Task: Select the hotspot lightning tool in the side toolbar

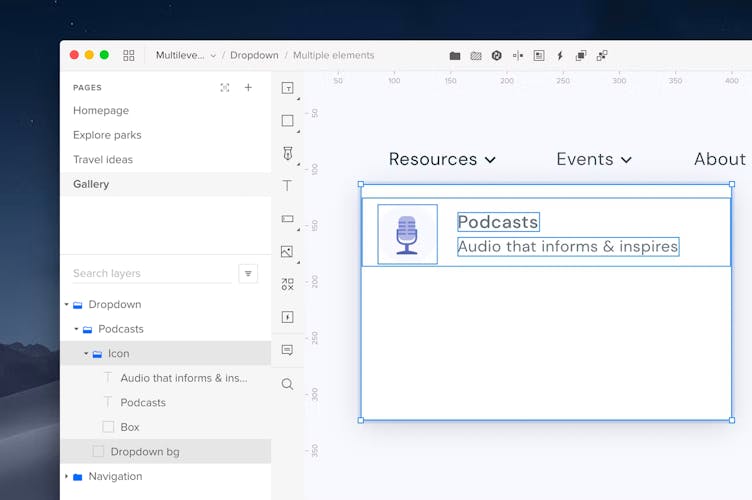Action: click(287, 317)
